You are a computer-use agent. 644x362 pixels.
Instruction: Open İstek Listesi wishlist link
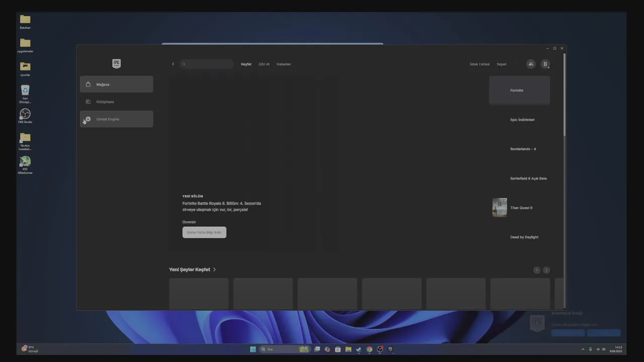click(479, 64)
